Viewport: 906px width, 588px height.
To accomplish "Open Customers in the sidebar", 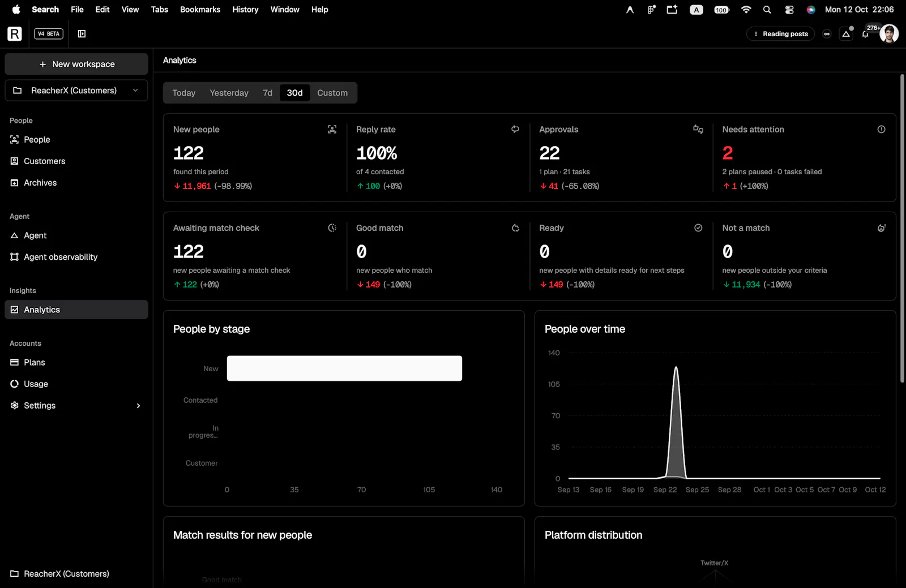I will click(76, 161).
